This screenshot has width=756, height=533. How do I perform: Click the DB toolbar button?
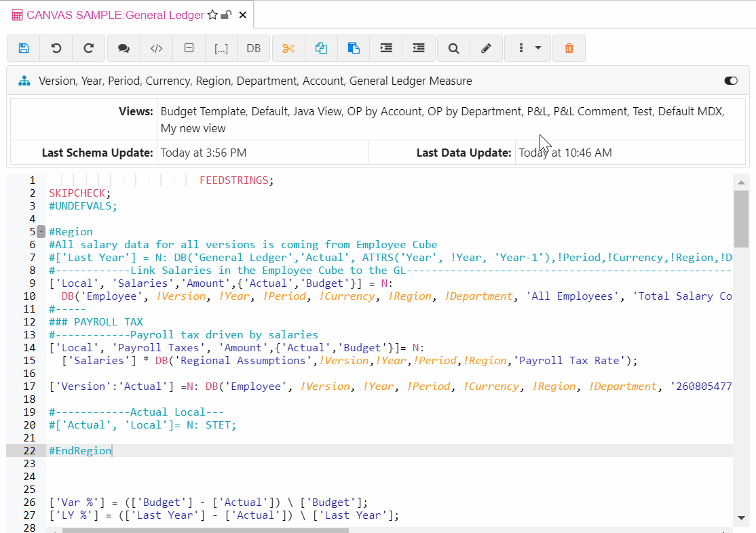click(x=253, y=48)
